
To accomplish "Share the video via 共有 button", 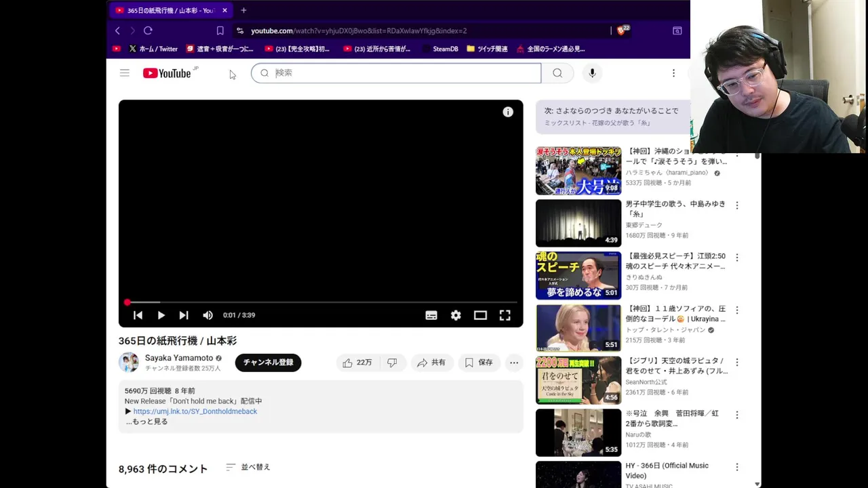I will 431,363.
